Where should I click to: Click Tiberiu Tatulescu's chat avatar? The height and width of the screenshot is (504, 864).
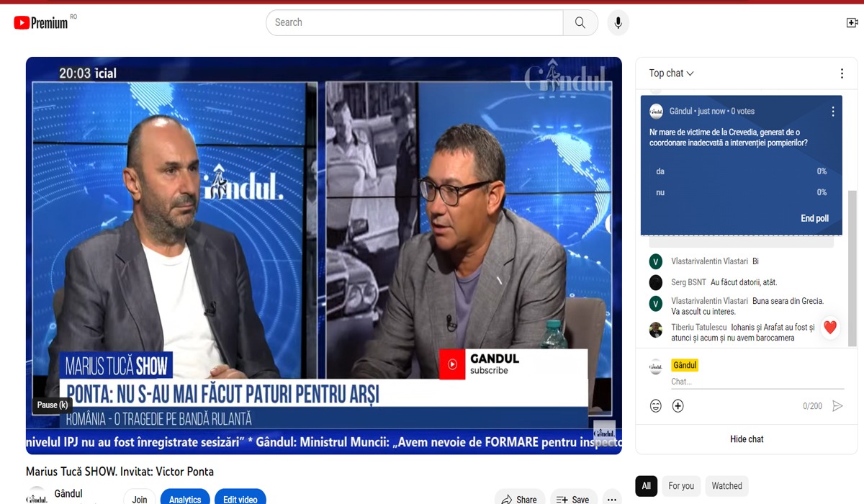click(656, 330)
